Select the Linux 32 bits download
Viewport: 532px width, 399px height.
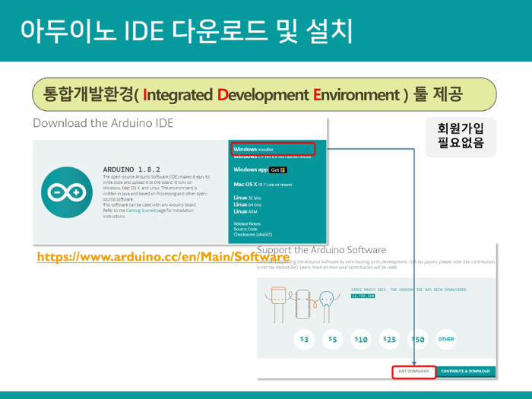coord(247,198)
